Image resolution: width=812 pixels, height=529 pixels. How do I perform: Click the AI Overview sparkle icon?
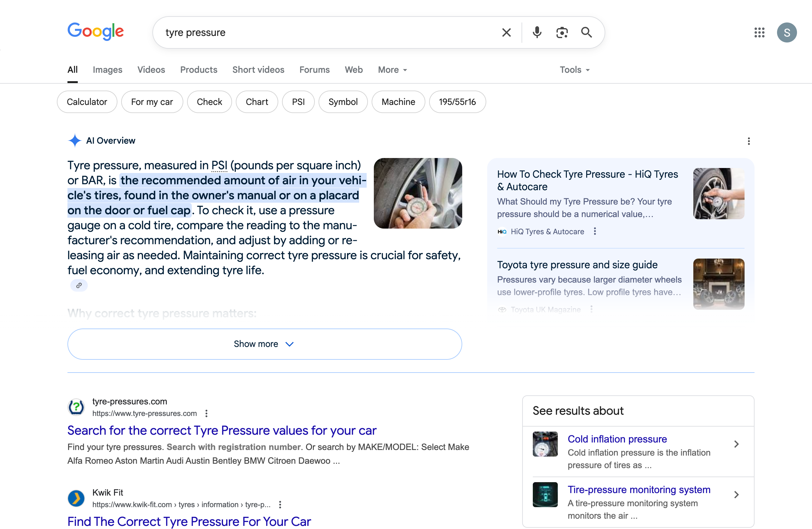click(75, 141)
